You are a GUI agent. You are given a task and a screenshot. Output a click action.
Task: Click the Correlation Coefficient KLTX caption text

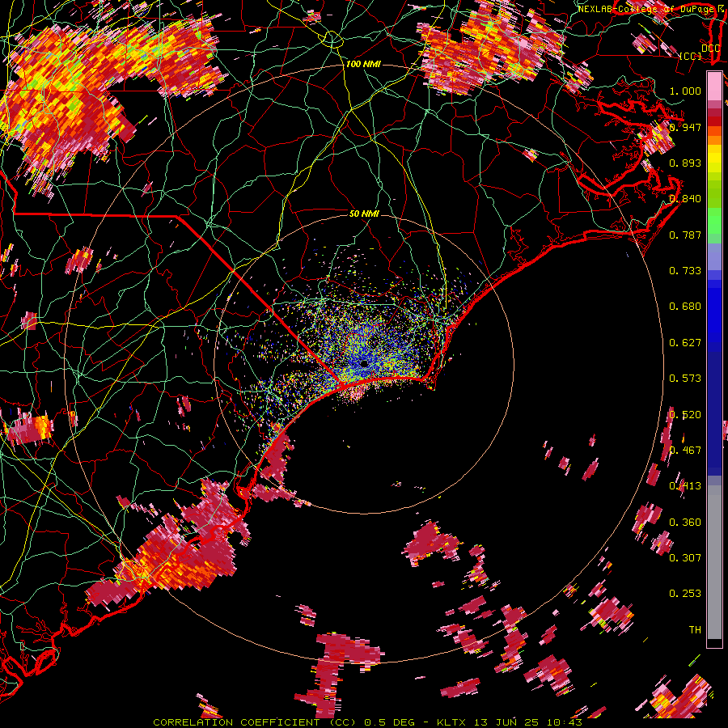[367, 722]
